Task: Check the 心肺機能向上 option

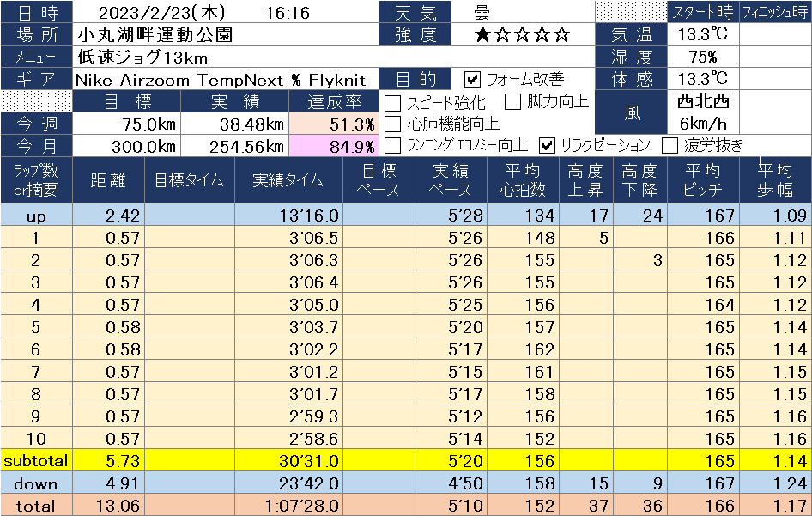Action: point(393,124)
